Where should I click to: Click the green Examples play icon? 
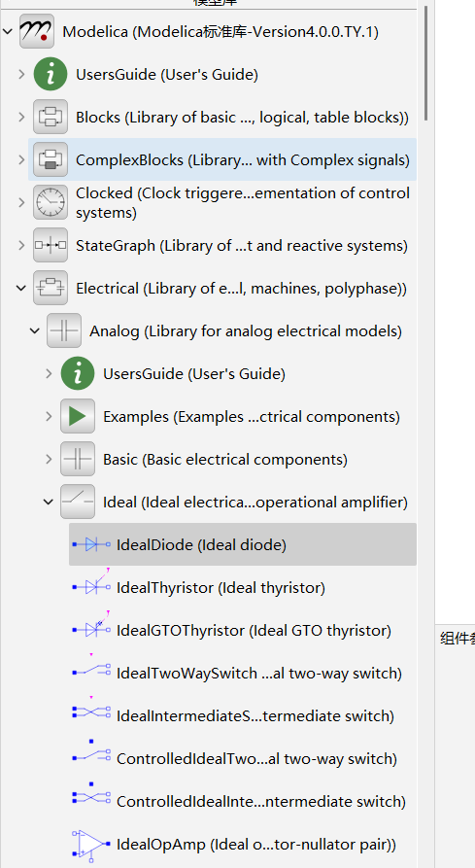click(78, 416)
